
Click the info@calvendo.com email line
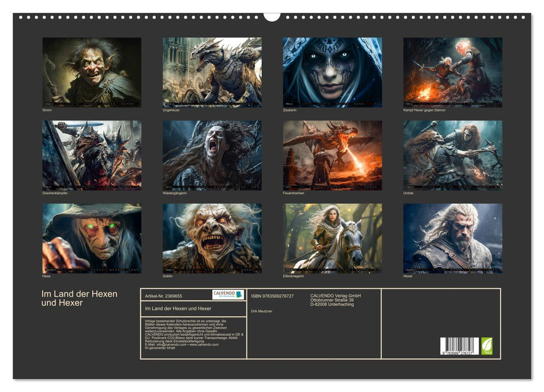point(182,344)
